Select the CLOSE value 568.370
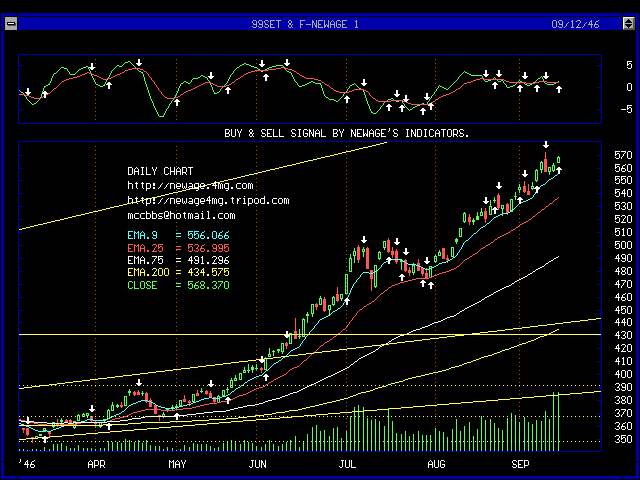The height and width of the screenshot is (480, 640). 208,285
